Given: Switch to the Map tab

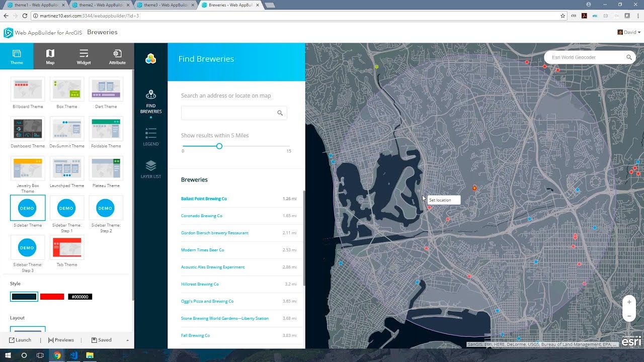Looking at the screenshot, I should (50, 56).
